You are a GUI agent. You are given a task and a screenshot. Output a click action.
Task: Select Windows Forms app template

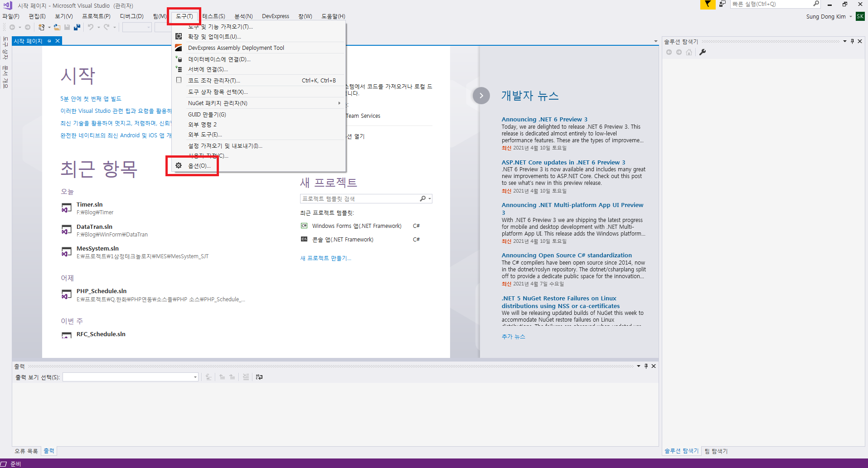(x=357, y=226)
